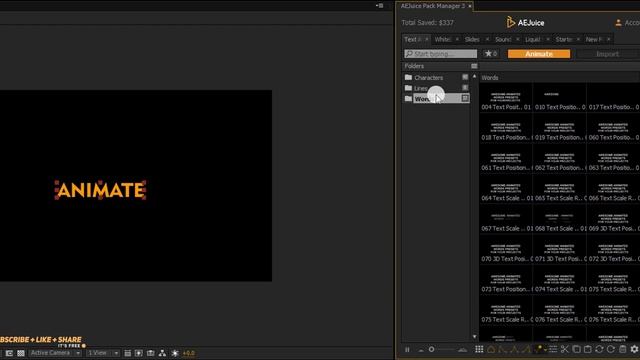Toggle the checkbox beside Characters folder
The height and width of the screenshot is (360, 640).
click(x=465, y=77)
